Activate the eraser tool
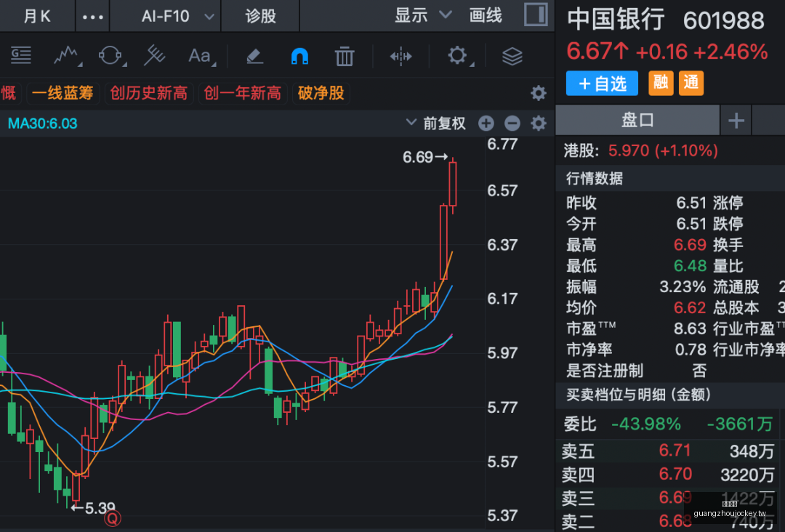Viewport: 785px width, 532px height. click(x=255, y=55)
